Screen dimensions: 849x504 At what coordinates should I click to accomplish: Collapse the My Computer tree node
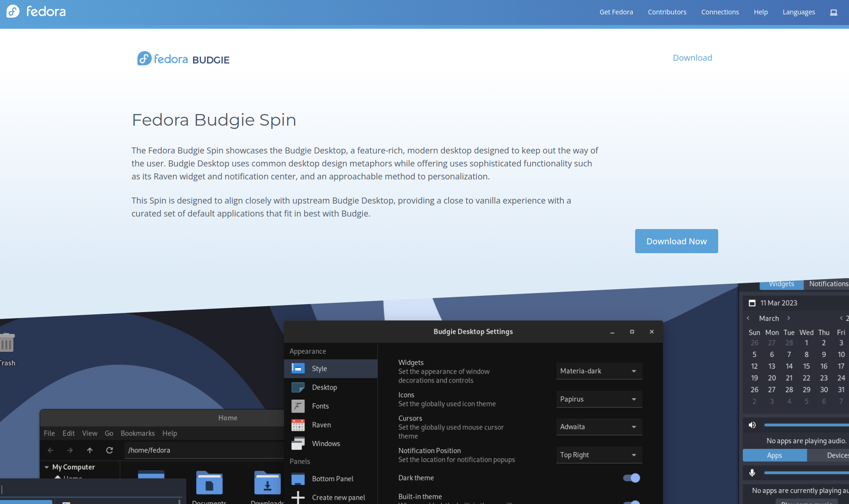(x=46, y=467)
